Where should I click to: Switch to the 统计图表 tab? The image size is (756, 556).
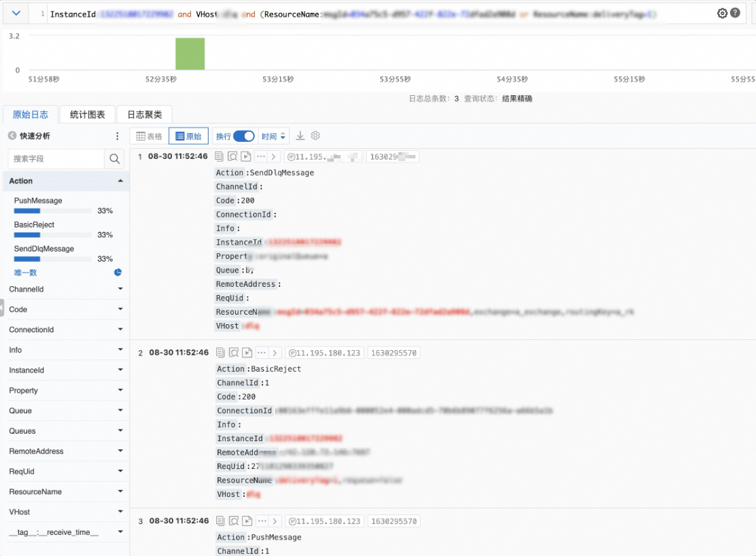[87, 115]
